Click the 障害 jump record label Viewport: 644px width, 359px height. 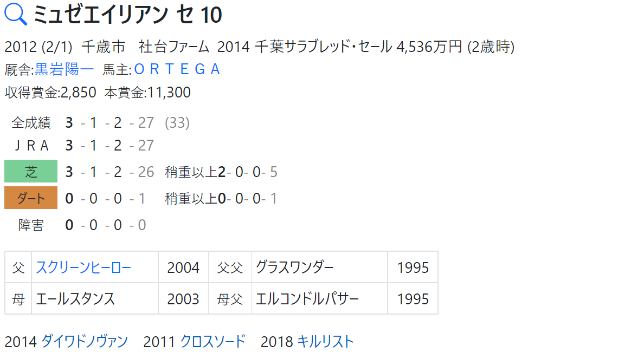coord(31,225)
